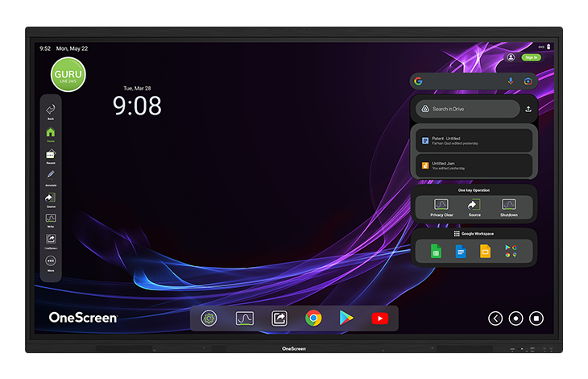588x379 pixels.
Task: Go to Home in the sidebar
Action: 51,132
